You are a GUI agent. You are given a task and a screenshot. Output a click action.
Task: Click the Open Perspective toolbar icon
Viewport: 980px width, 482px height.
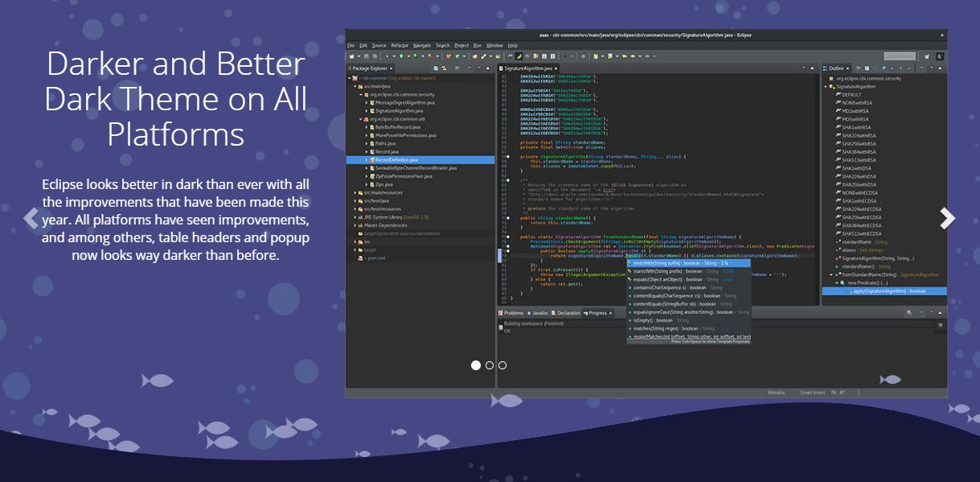(927, 56)
